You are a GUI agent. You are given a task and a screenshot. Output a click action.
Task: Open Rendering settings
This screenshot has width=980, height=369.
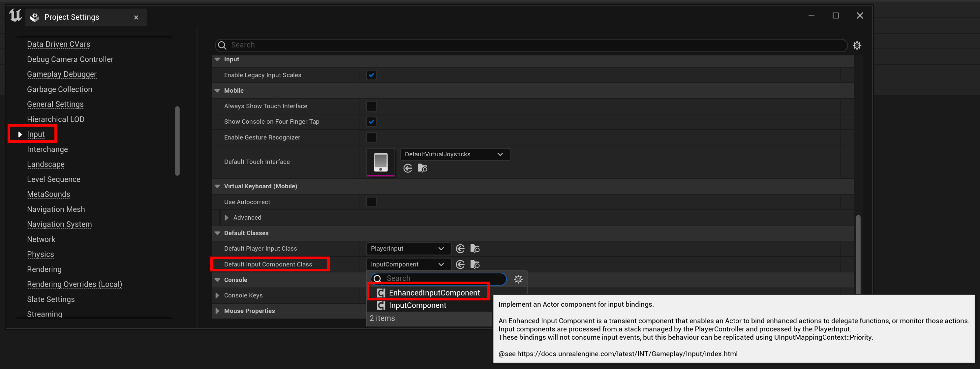(x=44, y=270)
